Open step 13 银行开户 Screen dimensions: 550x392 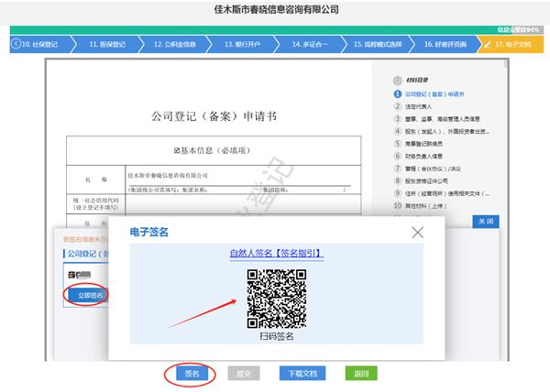[x=242, y=43]
